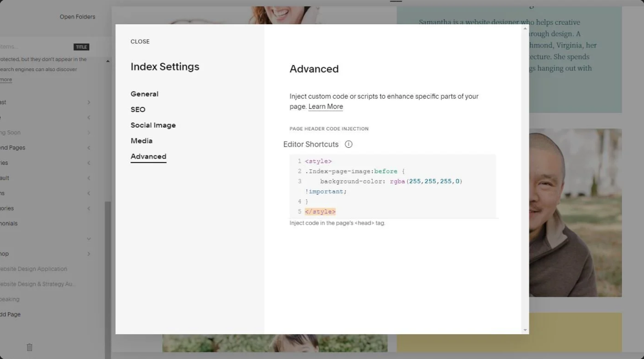Select the 'peaking' page in sidebar
The image size is (644, 359).
pyautogui.click(x=10, y=300)
